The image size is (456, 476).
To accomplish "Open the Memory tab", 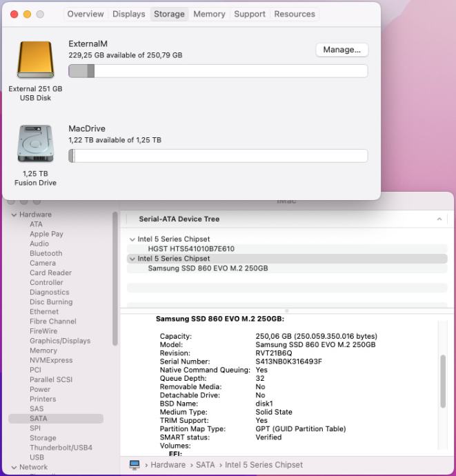I will click(209, 14).
